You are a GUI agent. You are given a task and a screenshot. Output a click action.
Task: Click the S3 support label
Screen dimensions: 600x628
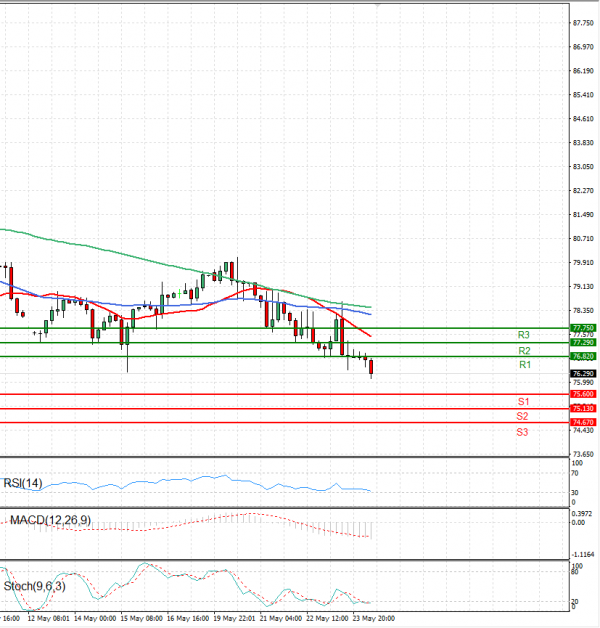click(522, 432)
